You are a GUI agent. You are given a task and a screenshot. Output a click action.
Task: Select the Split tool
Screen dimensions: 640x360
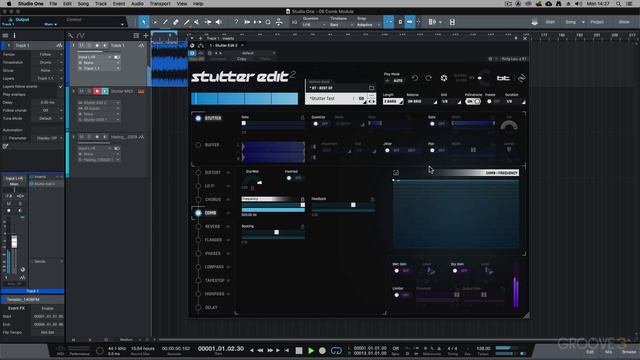pos(165,22)
